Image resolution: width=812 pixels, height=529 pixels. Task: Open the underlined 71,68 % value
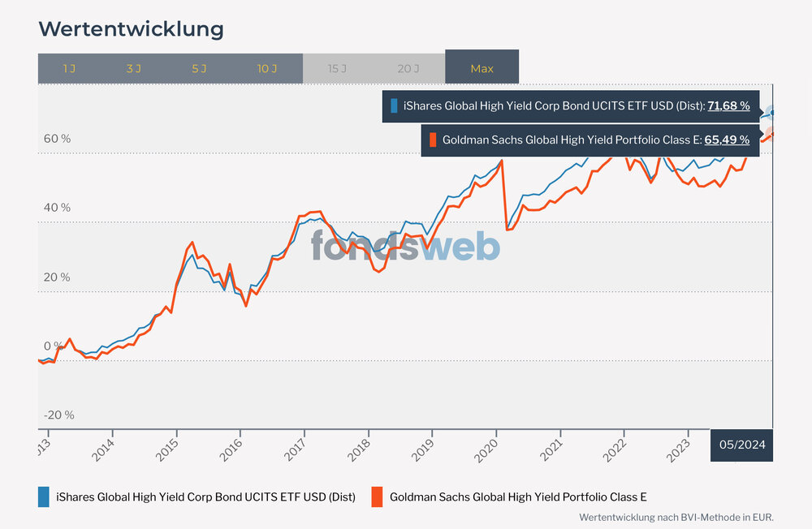coord(728,105)
